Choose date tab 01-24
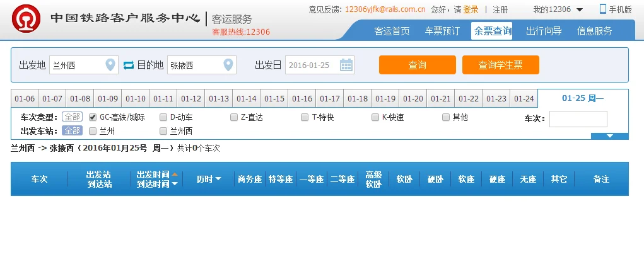 pyautogui.click(x=524, y=98)
